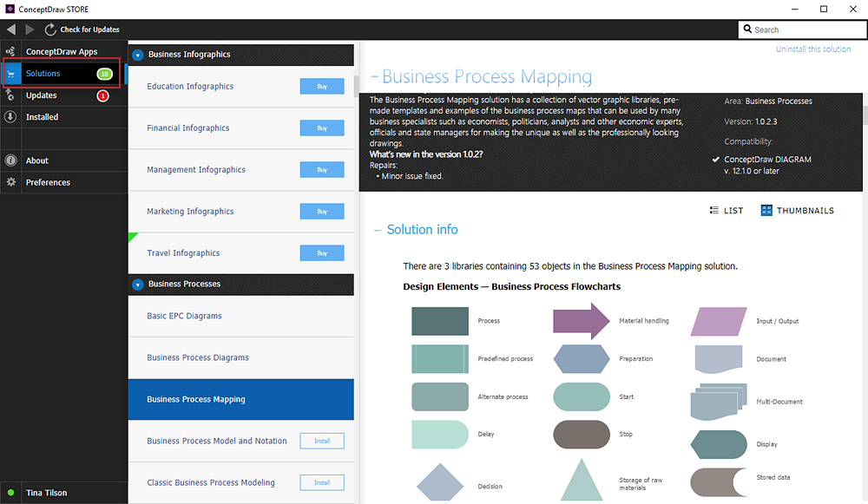This screenshot has width=868, height=504.
Task: Collapse the Solution info section
Action: (x=378, y=230)
